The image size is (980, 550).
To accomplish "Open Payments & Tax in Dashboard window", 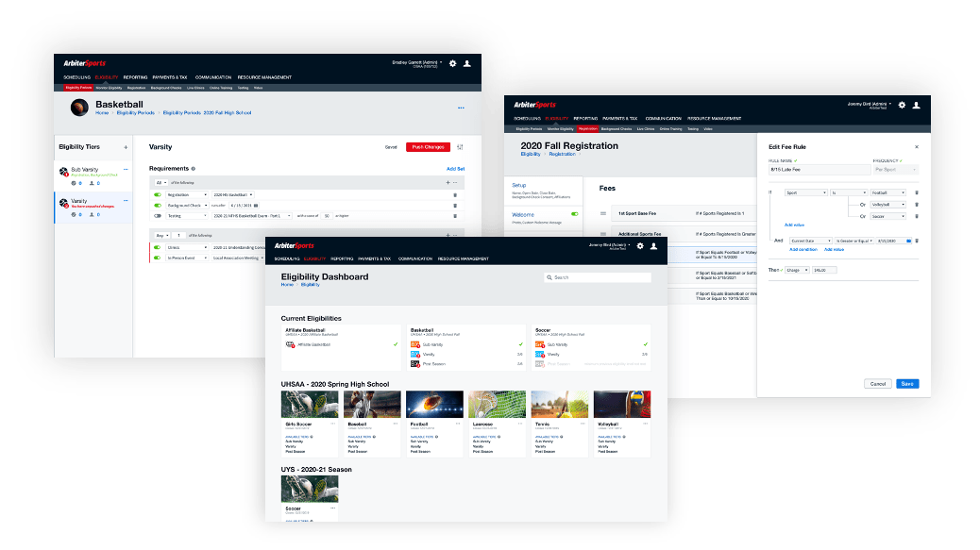I will click(374, 258).
